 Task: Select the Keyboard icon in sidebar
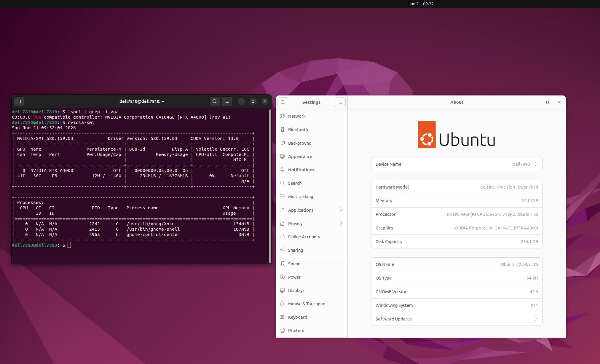pyautogui.click(x=282, y=317)
